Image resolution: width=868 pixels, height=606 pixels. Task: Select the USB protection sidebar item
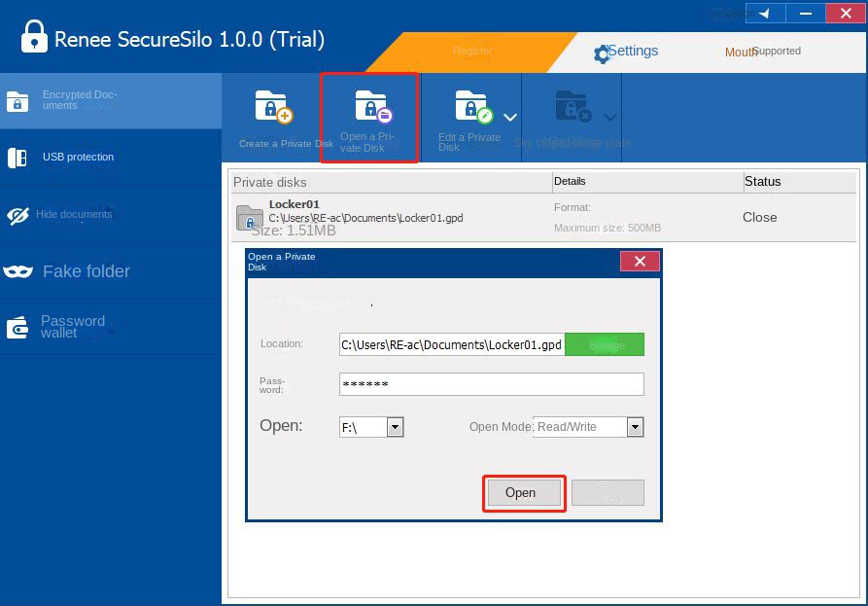(x=78, y=158)
